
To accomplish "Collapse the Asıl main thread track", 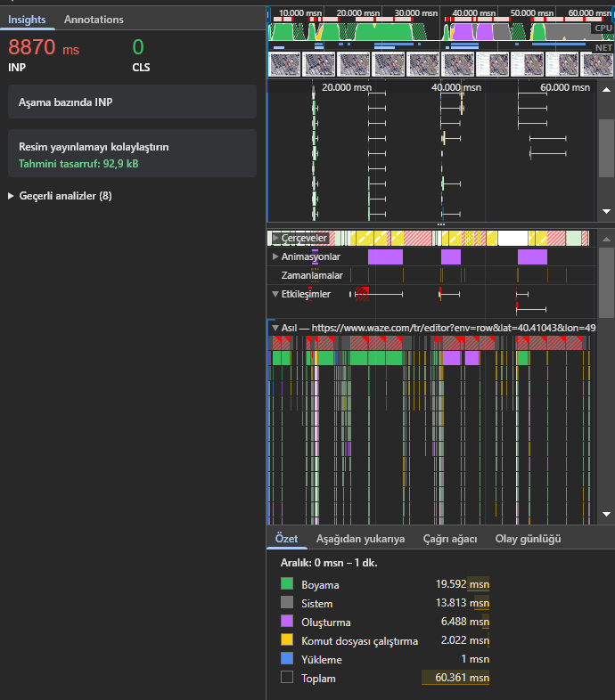I will [x=275, y=328].
